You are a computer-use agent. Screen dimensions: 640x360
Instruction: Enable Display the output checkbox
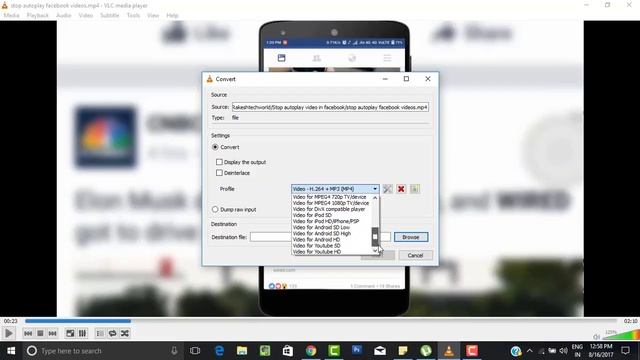click(x=219, y=162)
